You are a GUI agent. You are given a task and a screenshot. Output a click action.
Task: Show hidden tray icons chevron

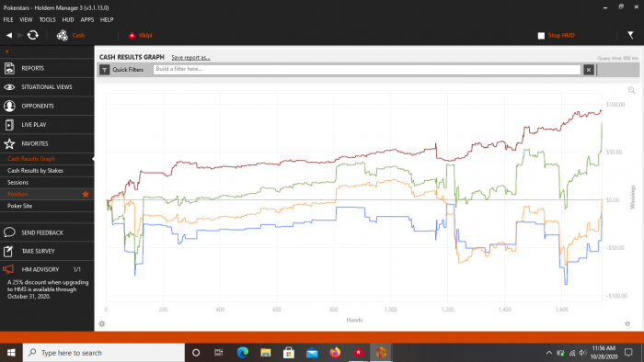[x=549, y=353]
